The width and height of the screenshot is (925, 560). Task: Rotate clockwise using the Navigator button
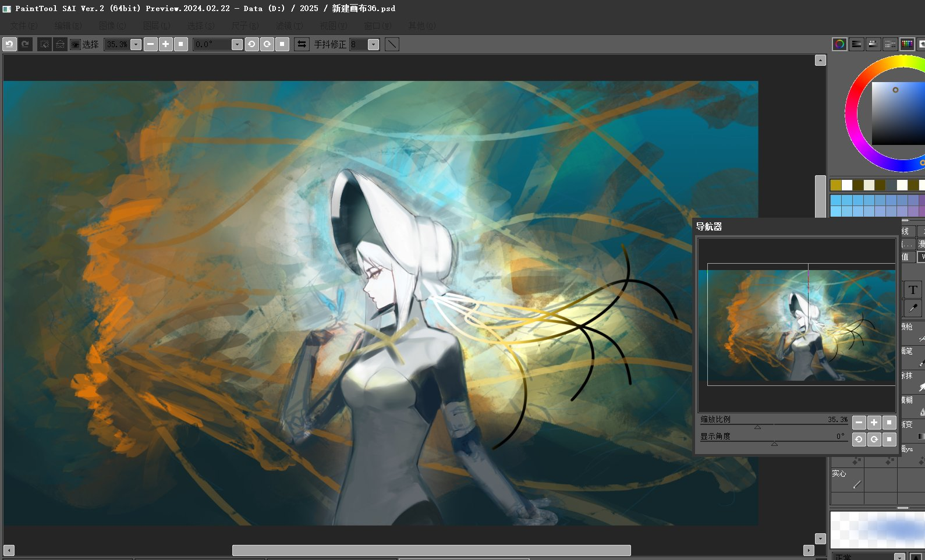(x=874, y=440)
